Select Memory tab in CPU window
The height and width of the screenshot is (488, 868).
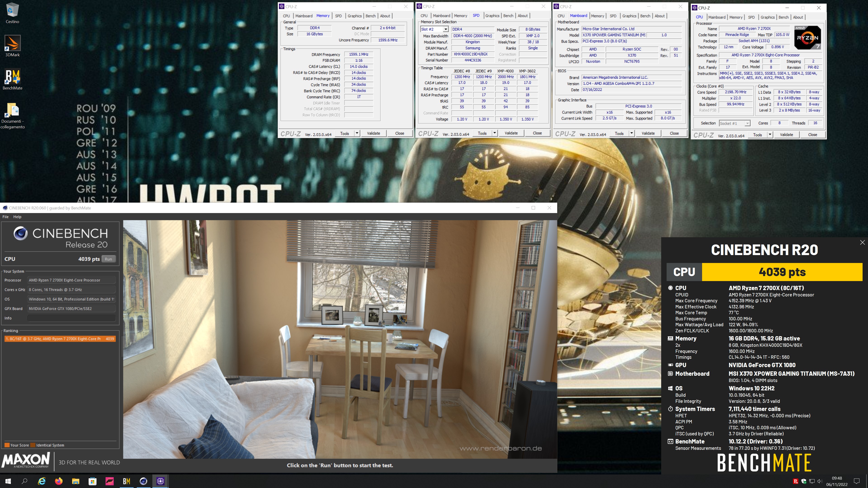[736, 17]
